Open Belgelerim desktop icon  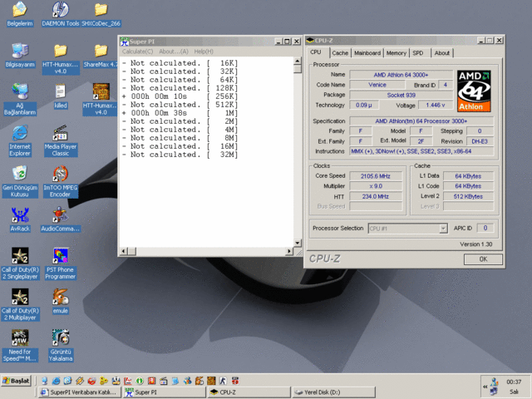coord(20,14)
